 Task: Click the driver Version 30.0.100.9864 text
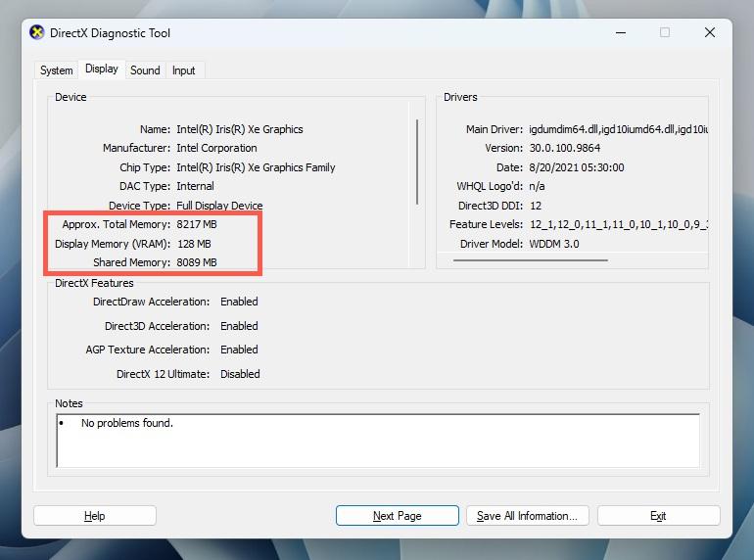pos(564,149)
